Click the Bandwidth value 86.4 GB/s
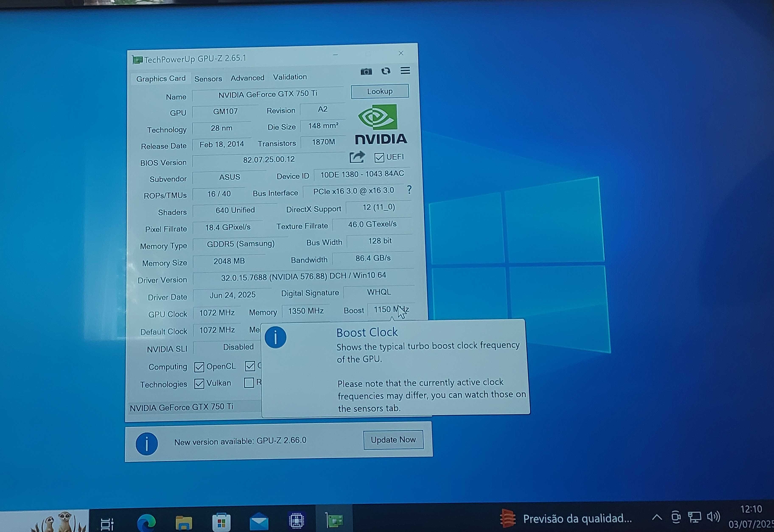774x532 pixels. click(373, 258)
